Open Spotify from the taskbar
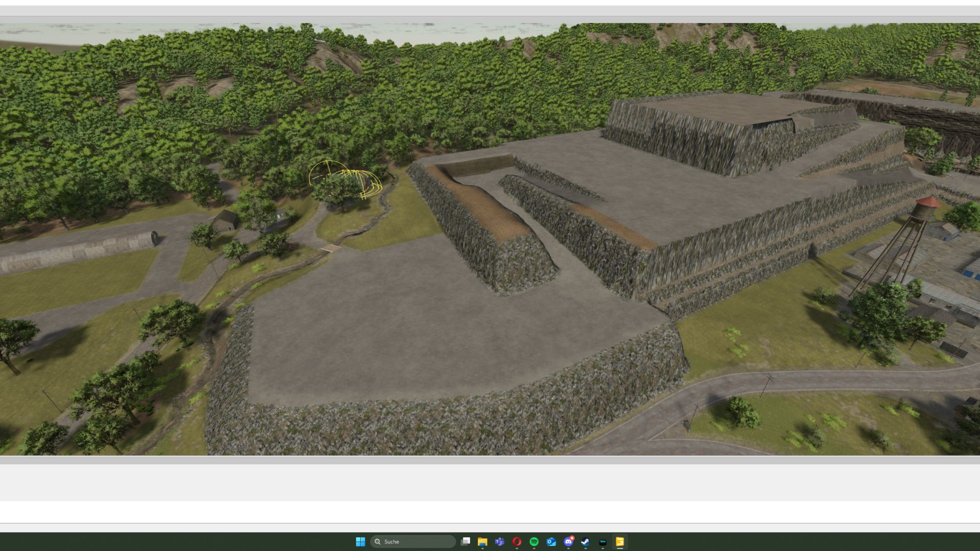Image resolution: width=980 pixels, height=551 pixels. [x=534, y=541]
